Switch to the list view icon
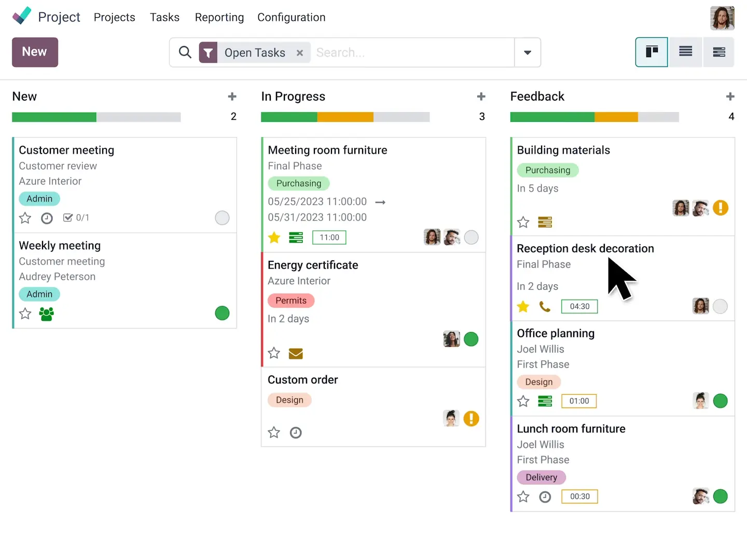 (x=685, y=52)
